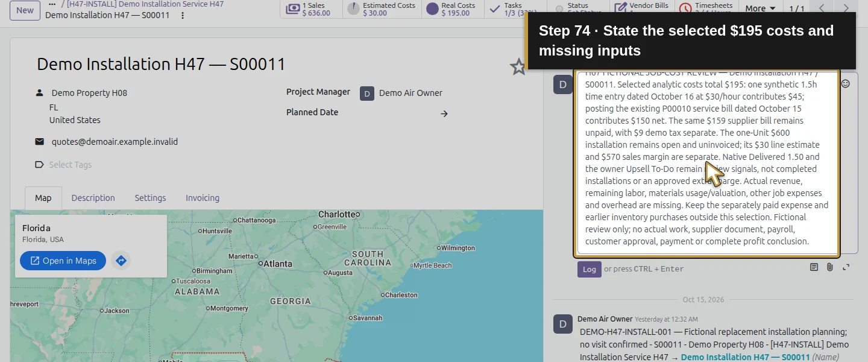Screen dimensions: 868x362
Task: Select the Demo Air Owner project manager
Action: pyautogui.click(x=410, y=93)
